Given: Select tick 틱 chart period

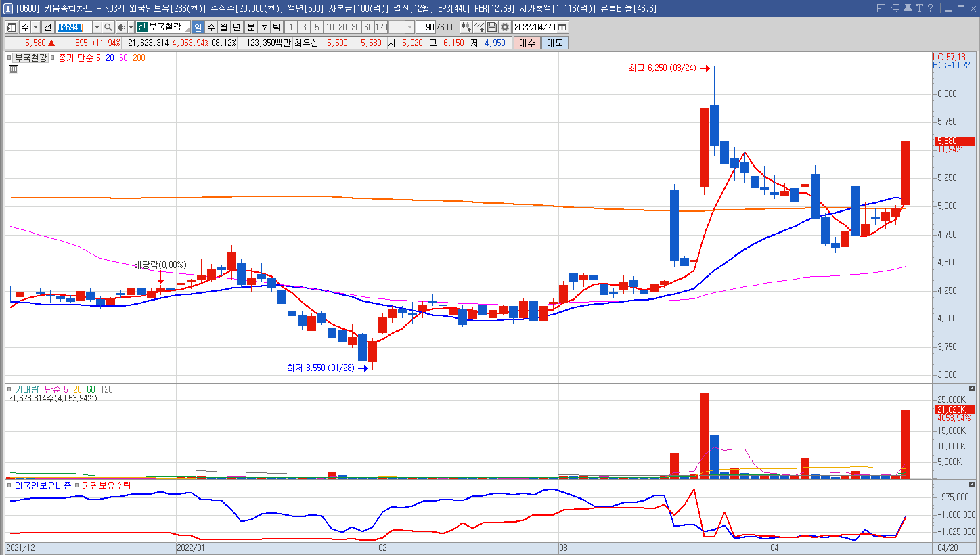Looking at the screenshot, I should coord(276,27).
